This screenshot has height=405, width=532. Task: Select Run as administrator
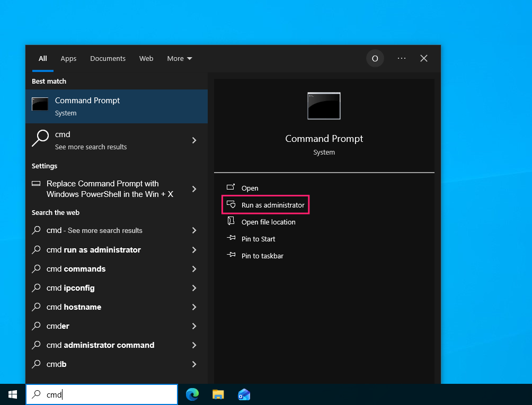pyautogui.click(x=265, y=205)
